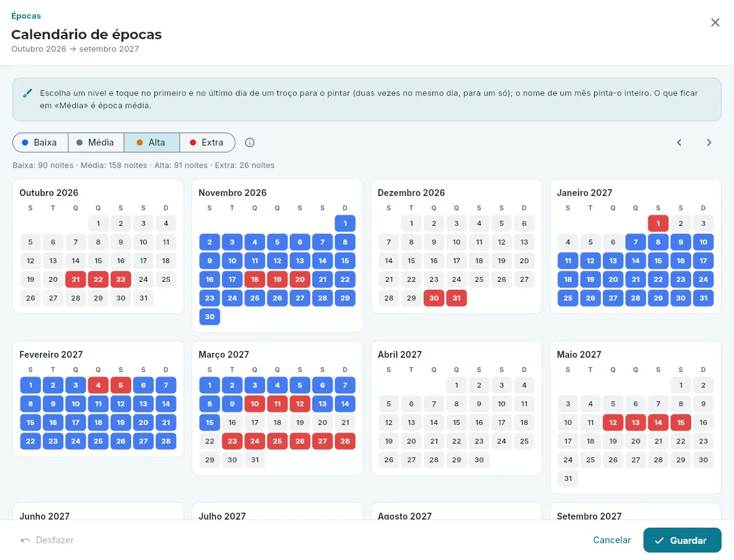
Task: Open the Épocas breadcrumb link
Action: coord(26,16)
